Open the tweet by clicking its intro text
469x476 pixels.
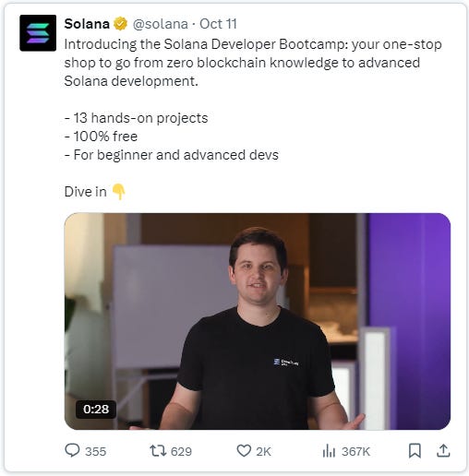pos(253,63)
